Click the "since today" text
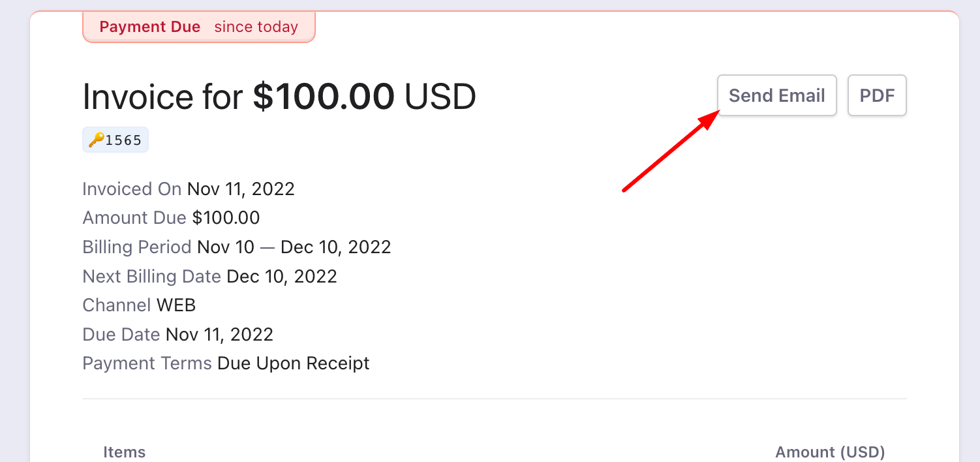This screenshot has height=462, width=980. [x=256, y=27]
